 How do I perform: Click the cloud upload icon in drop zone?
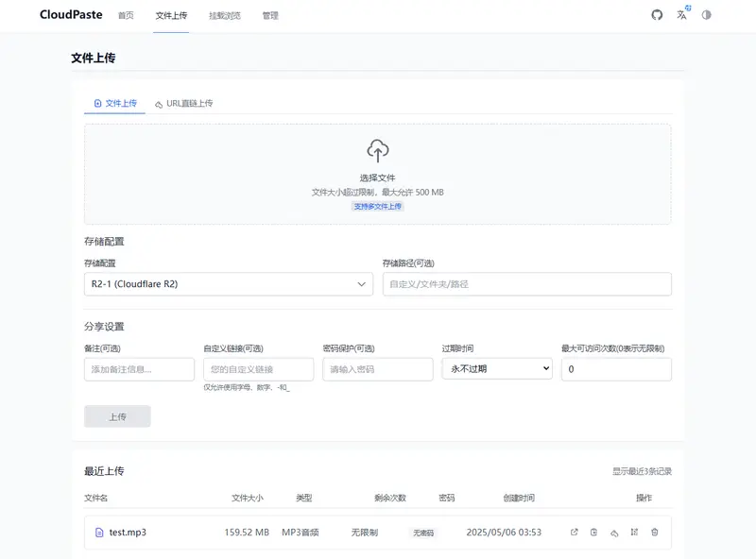point(378,151)
